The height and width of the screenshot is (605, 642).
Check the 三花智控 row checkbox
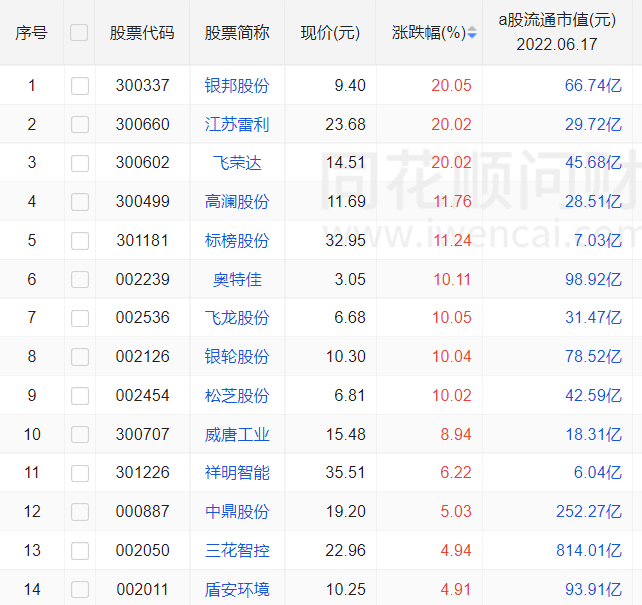coord(80,551)
